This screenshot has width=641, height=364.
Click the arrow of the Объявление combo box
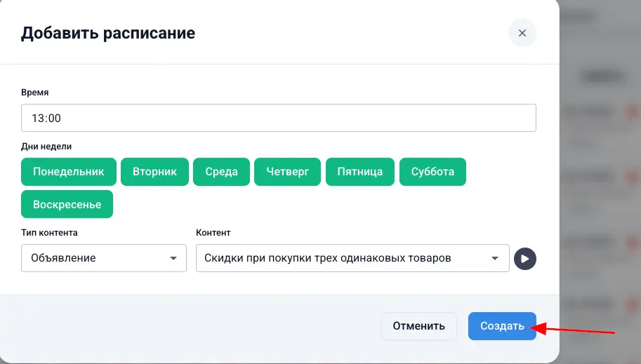click(x=173, y=258)
